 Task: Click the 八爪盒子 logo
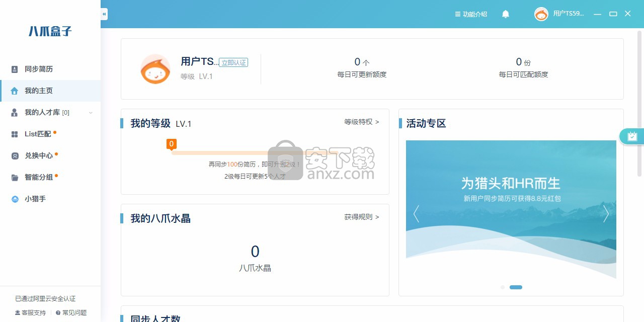click(x=50, y=31)
